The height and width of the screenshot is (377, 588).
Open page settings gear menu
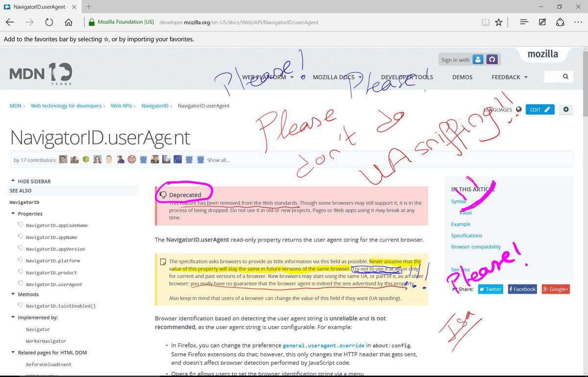point(566,110)
